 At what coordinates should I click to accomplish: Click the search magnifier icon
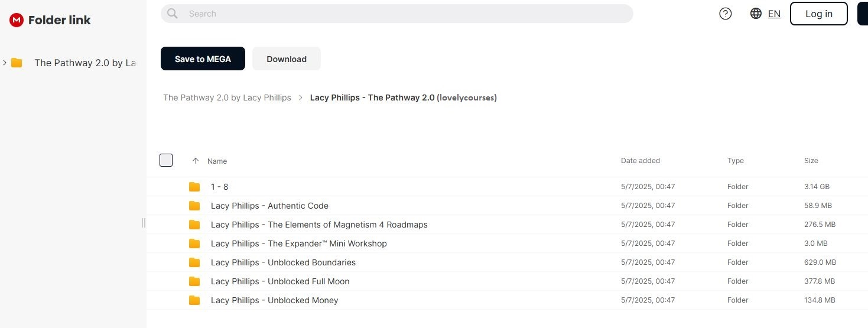pyautogui.click(x=173, y=14)
